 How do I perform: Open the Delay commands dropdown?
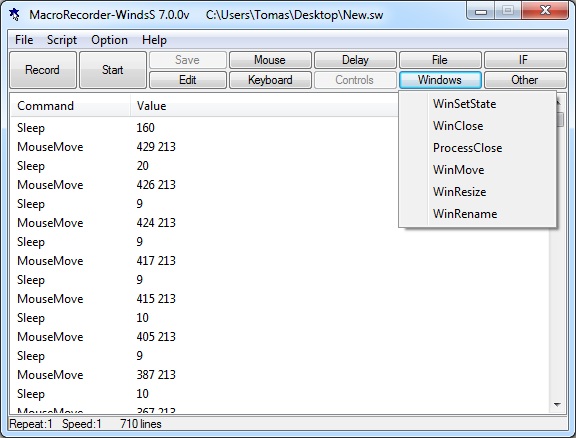tap(355, 60)
